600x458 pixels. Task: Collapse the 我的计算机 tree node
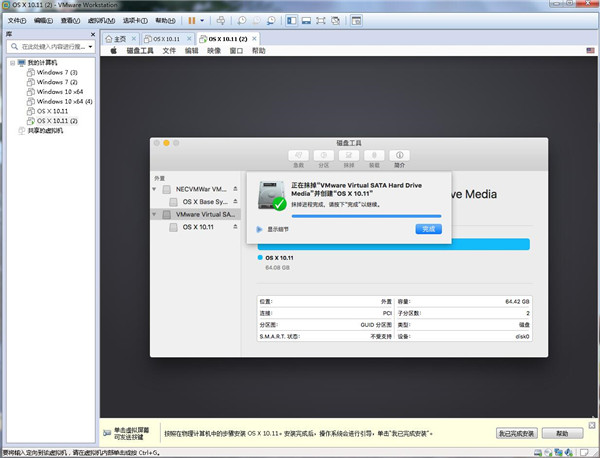13,63
